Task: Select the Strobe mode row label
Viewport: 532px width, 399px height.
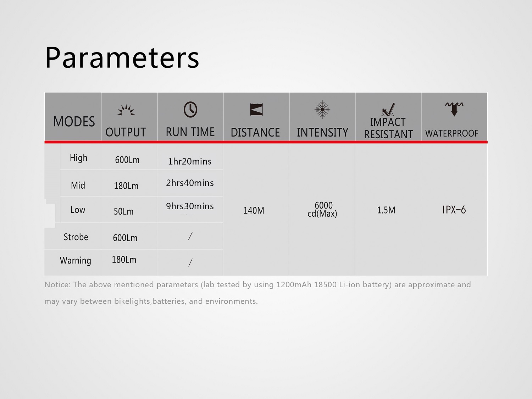Action: point(76,237)
